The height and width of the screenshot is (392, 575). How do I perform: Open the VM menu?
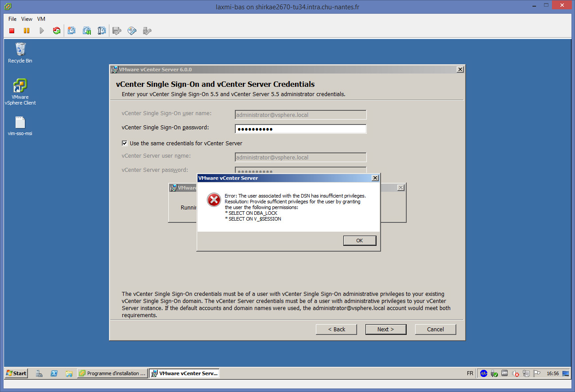(41, 19)
